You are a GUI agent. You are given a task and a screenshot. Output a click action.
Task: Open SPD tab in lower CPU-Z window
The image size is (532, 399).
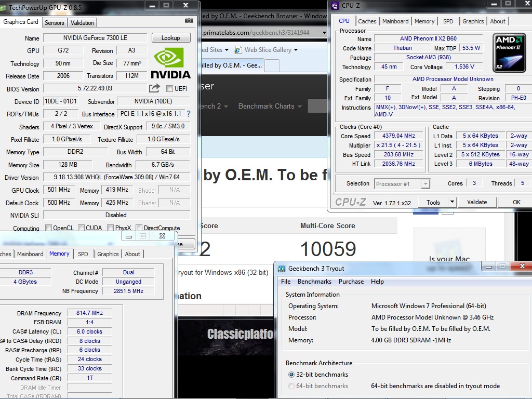83,254
